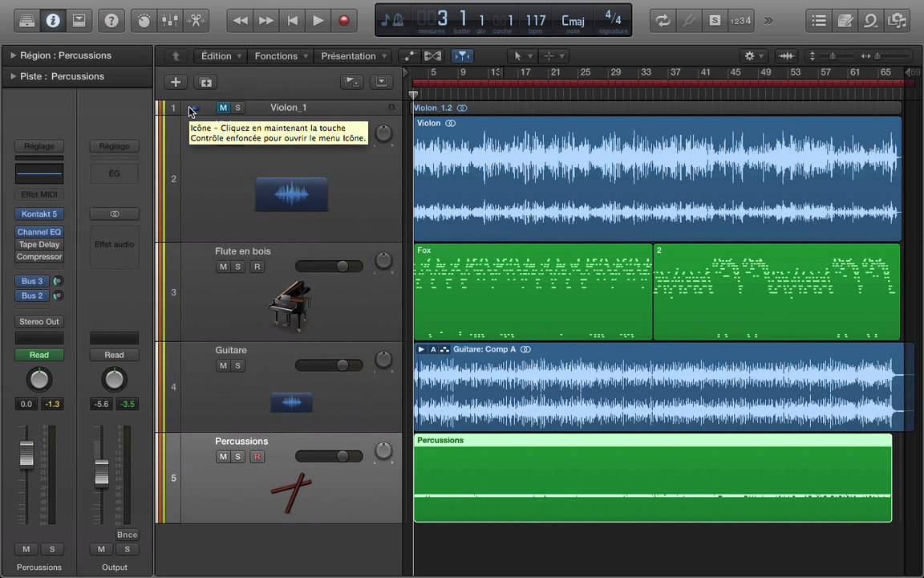Click the Bnce button on Output strip
This screenshot has height=578, width=924.
pyautogui.click(x=128, y=535)
